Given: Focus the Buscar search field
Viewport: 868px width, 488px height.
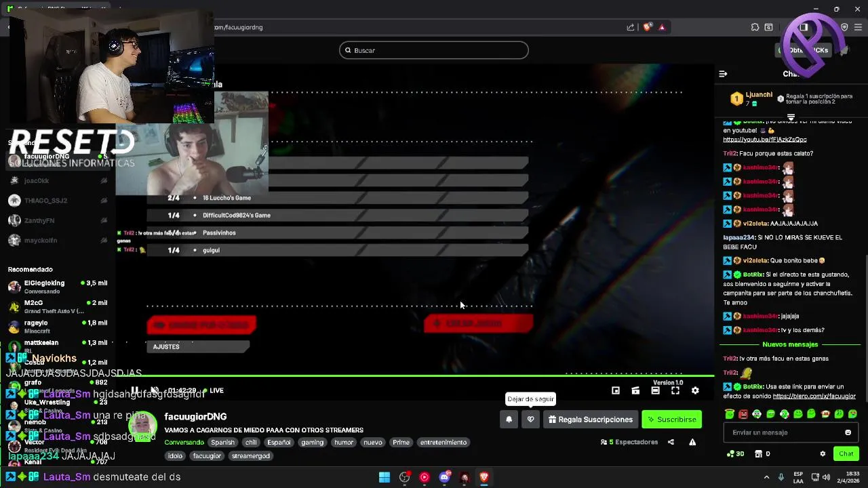Looking at the screenshot, I should click(x=434, y=50).
